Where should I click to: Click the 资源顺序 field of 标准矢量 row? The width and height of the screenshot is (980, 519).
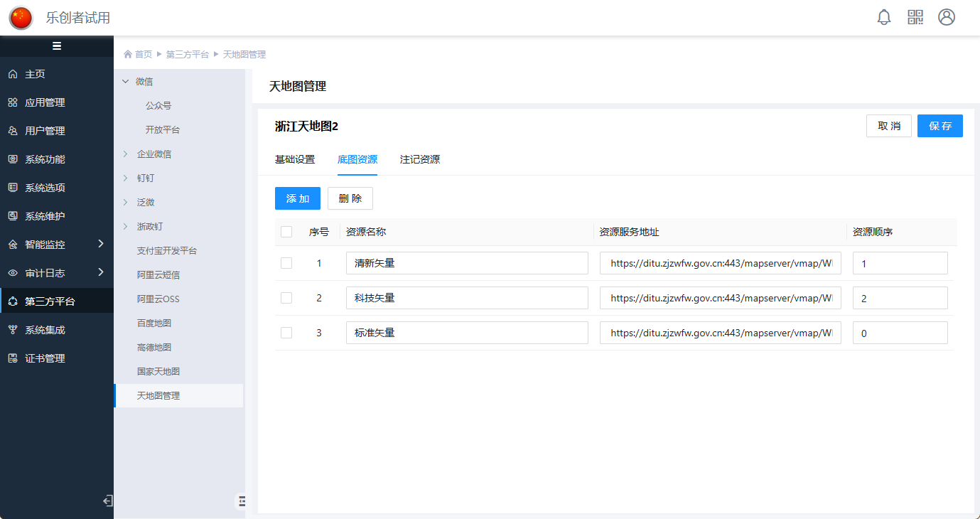(x=900, y=333)
